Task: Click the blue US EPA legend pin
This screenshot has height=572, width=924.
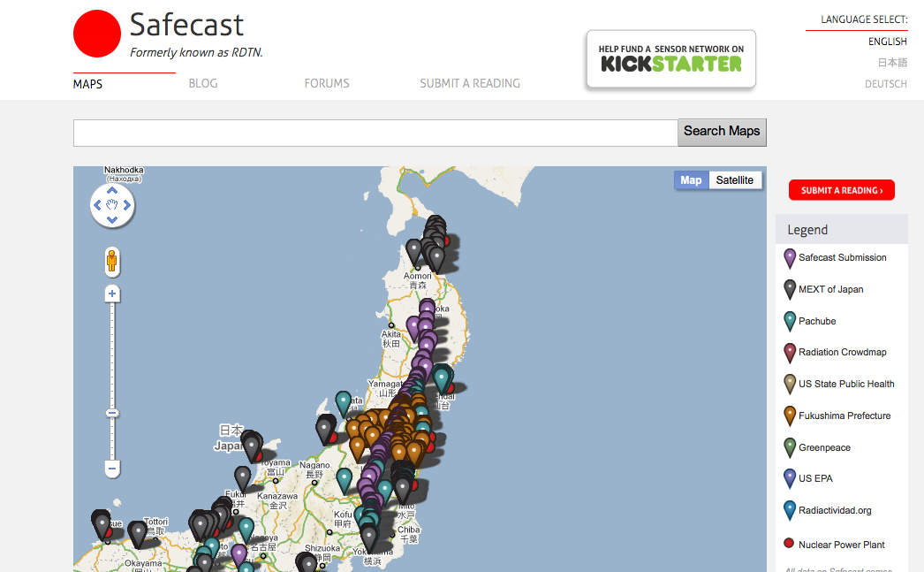Action: coord(790,478)
